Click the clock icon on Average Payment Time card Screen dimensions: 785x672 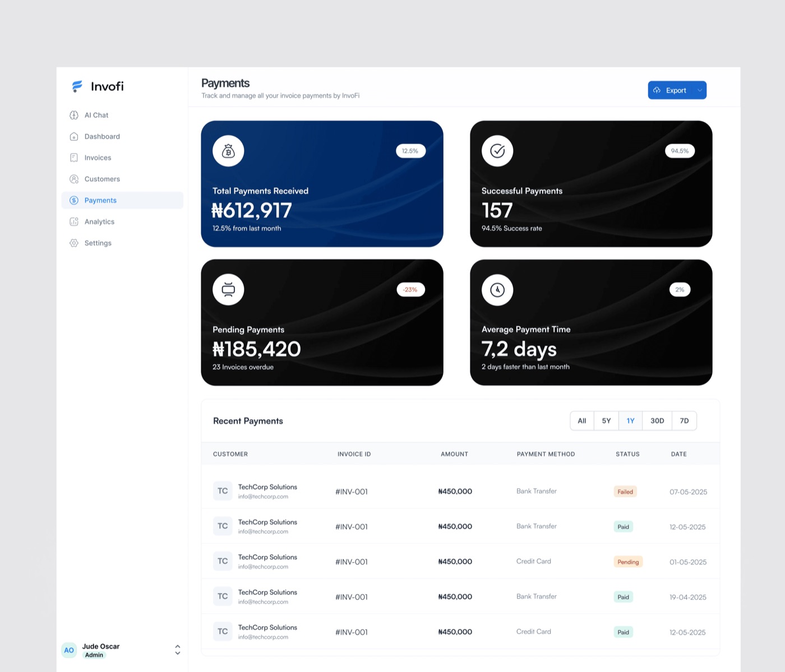click(497, 290)
